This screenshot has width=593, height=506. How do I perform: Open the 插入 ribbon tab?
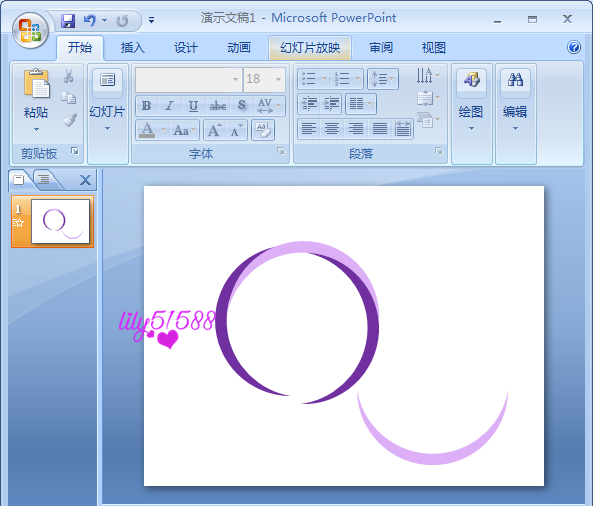click(x=132, y=48)
